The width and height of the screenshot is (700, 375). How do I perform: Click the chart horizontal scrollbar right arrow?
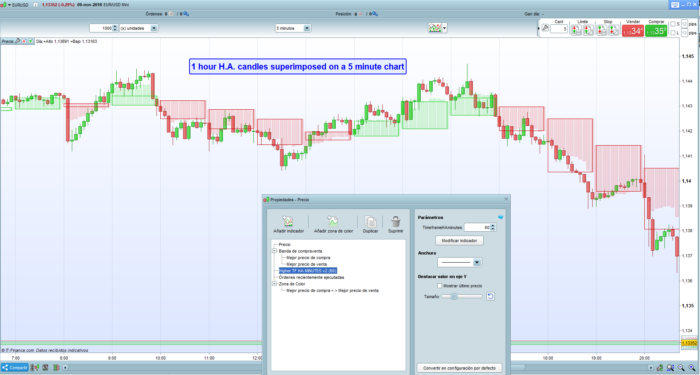pyautogui.click(x=651, y=367)
